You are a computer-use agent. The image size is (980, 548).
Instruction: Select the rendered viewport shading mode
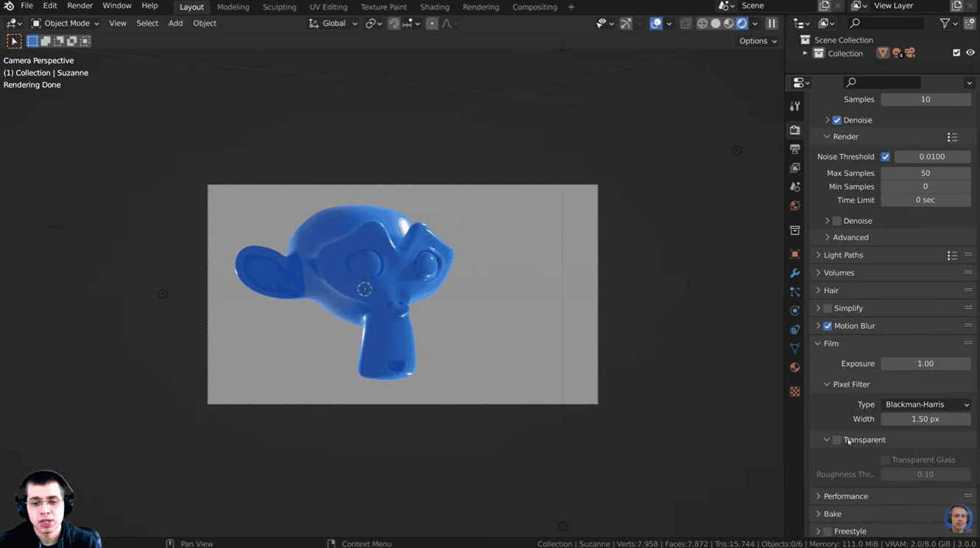pos(742,24)
